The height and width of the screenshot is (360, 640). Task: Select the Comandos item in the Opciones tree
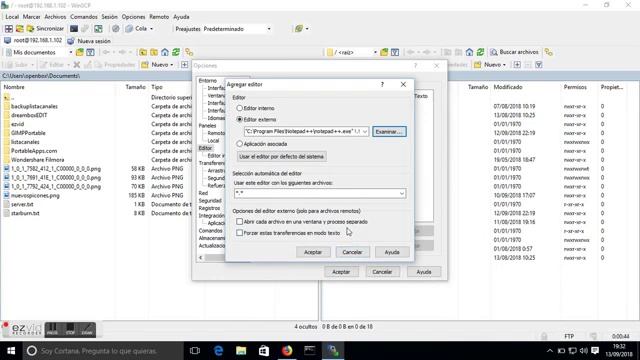click(x=210, y=230)
